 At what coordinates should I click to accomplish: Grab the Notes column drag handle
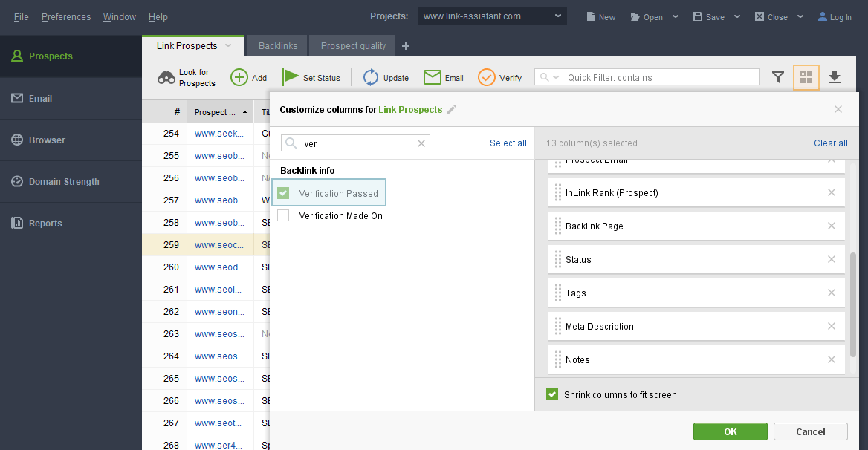[557, 359]
